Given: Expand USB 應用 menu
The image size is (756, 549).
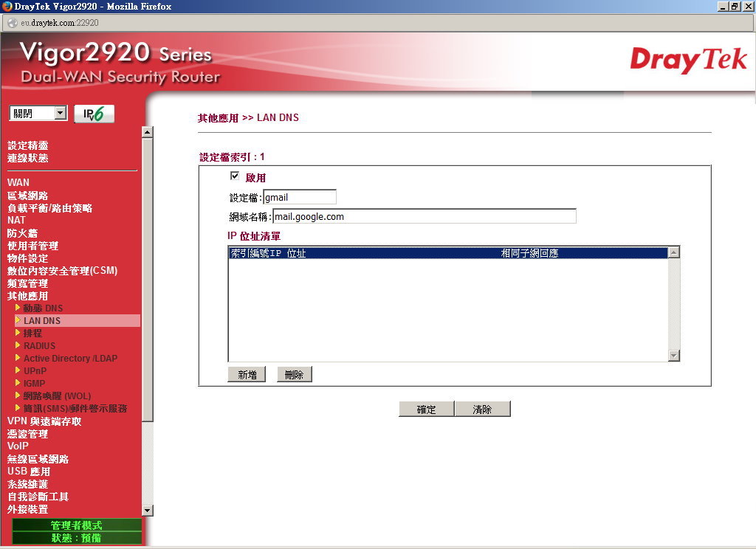Looking at the screenshot, I should 29,471.
